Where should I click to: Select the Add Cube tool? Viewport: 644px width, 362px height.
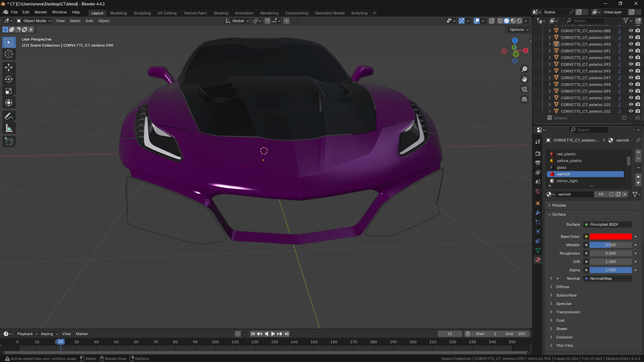9,142
